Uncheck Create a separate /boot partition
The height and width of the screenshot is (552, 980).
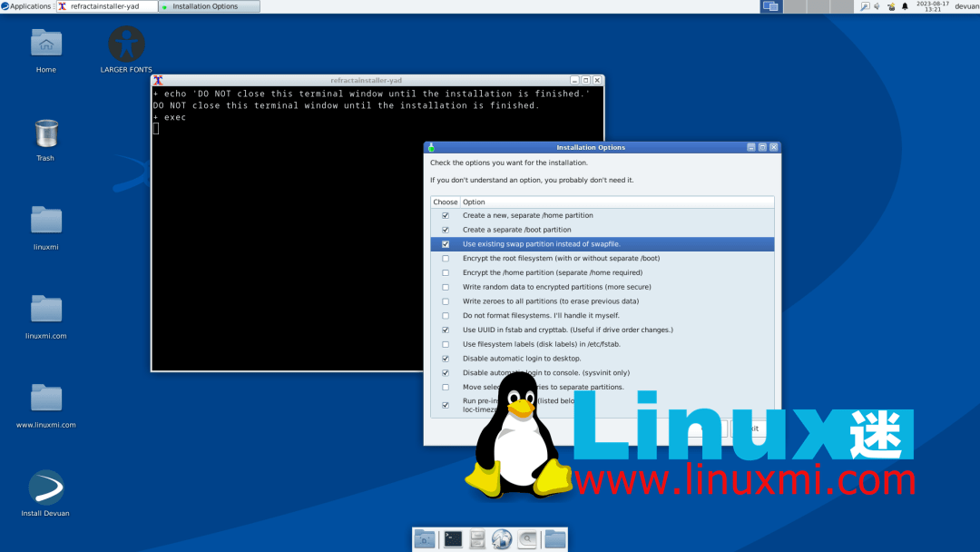point(446,230)
